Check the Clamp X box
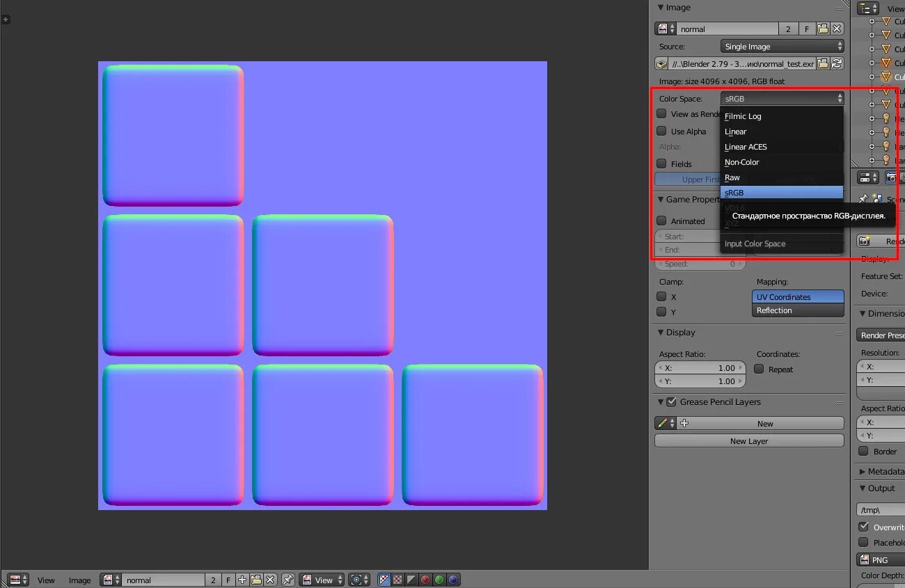The image size is (905, 588). [x=662, y=296]
